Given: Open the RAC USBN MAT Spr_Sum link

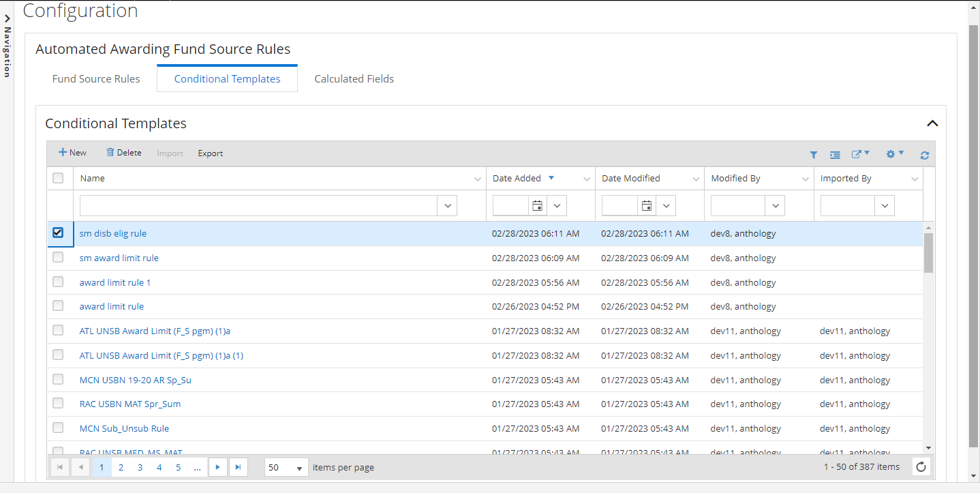Looking at the screenshot, I should pyautogui.click(x=130, y=404).
